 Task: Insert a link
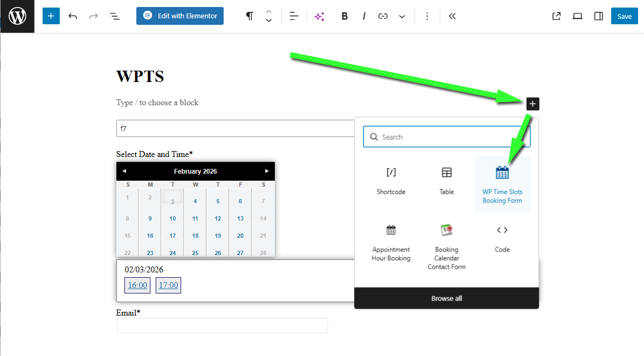383,16
